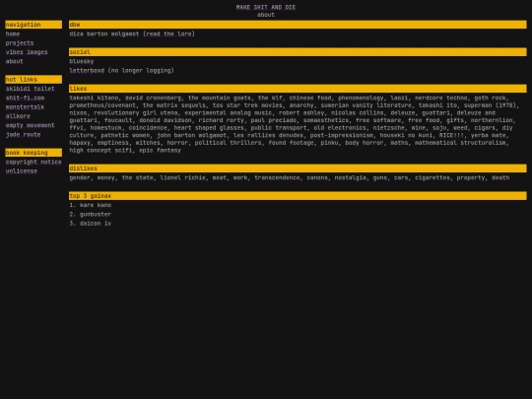Click the book keeping section header
Screen dimensions: 532x399
pos(33,153)
